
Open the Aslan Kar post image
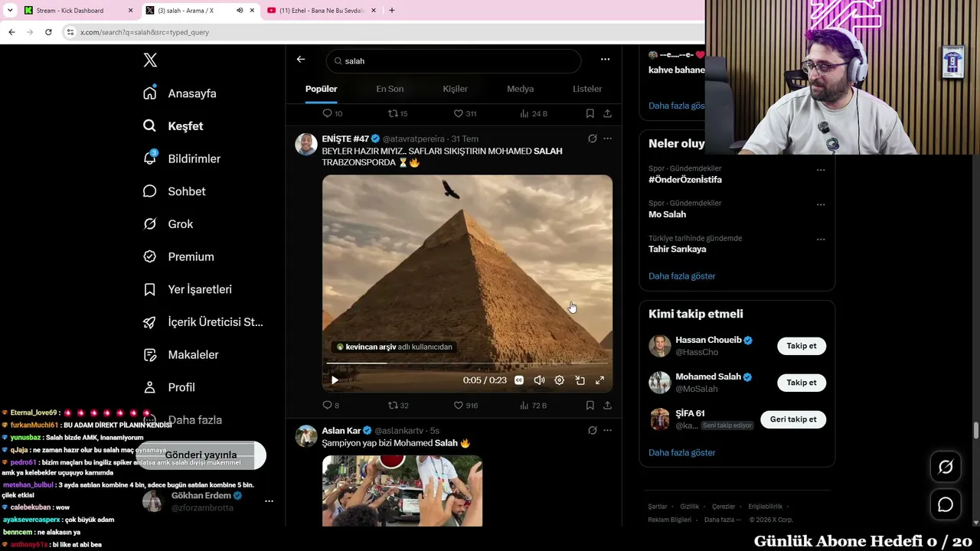[402, 491]
